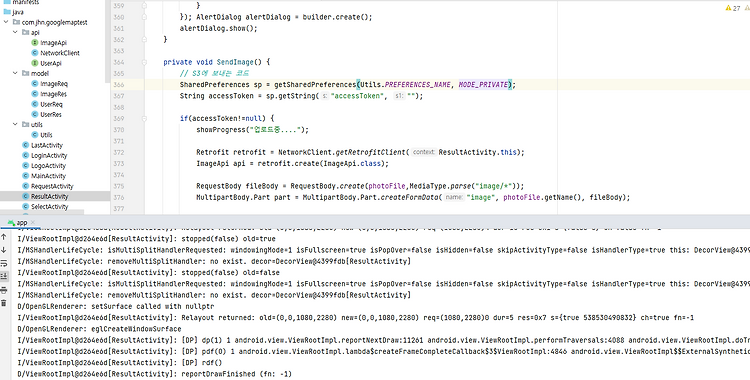This screenshot has width=750, height=380.
Task: Toggle scroll to end of logcat
Action: [4, 276]
